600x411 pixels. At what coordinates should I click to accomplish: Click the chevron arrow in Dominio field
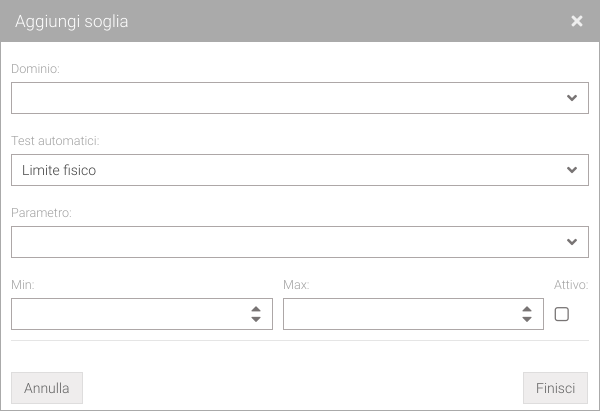tap(572, 98)
